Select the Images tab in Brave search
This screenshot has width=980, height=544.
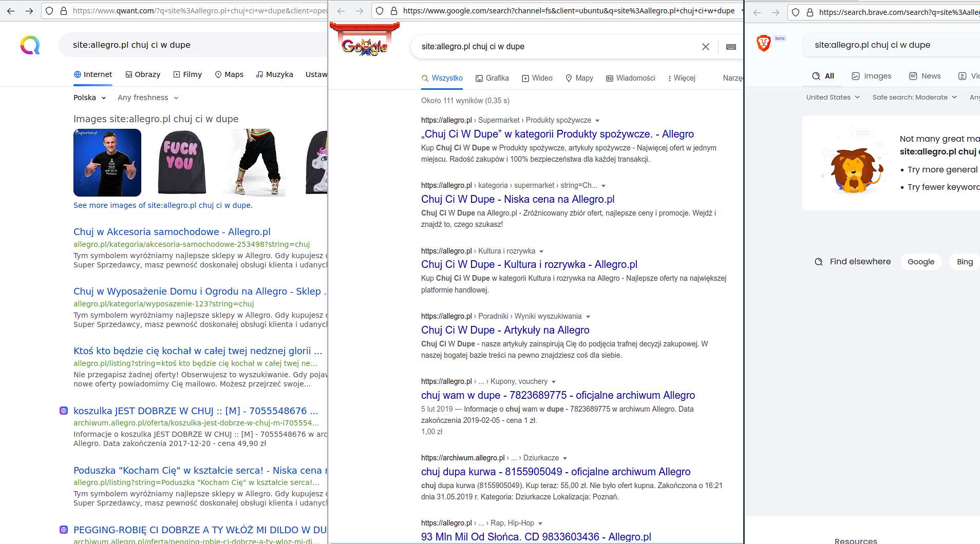pos(872,76)
